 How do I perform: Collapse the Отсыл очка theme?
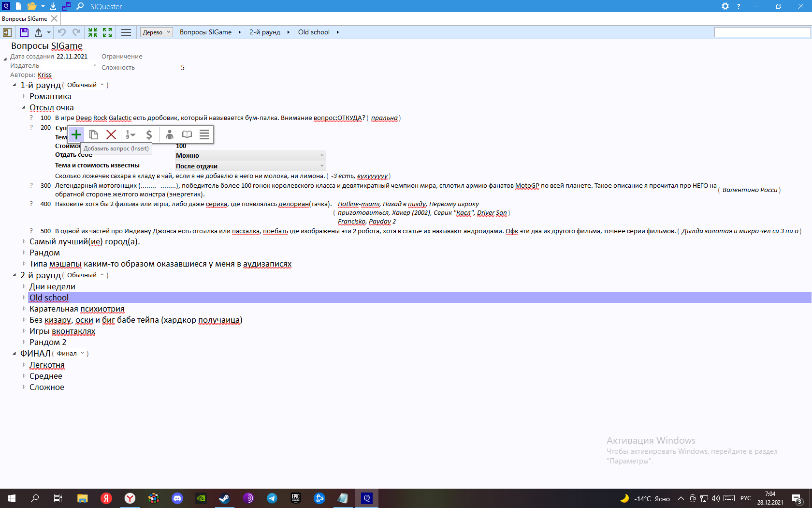(x=24, y=107)
